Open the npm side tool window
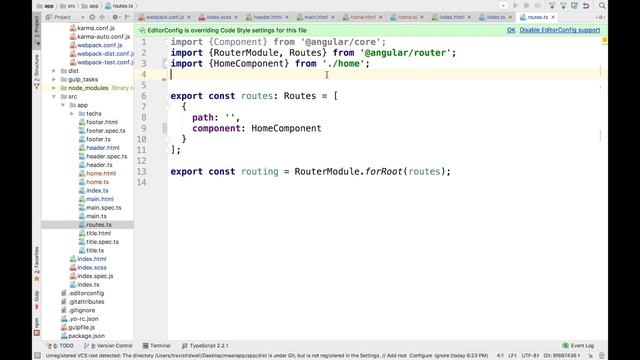The width and height of the screenshot is (640, 360). [37, 326]
